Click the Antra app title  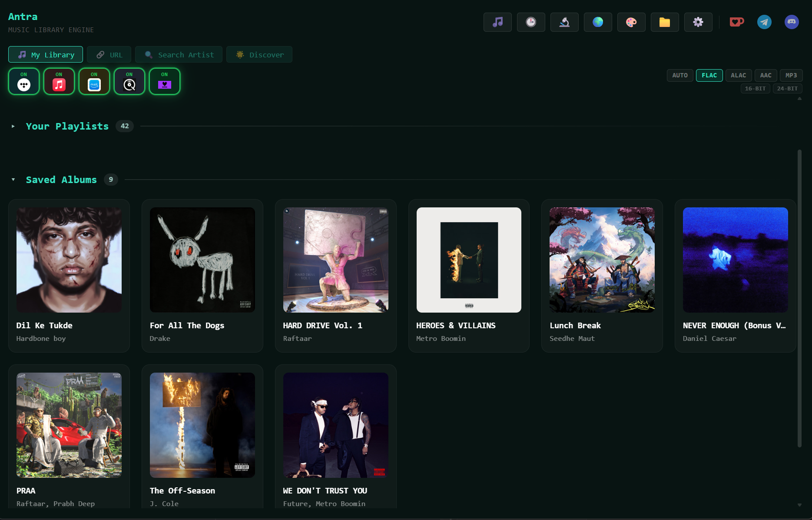point(23,17)
